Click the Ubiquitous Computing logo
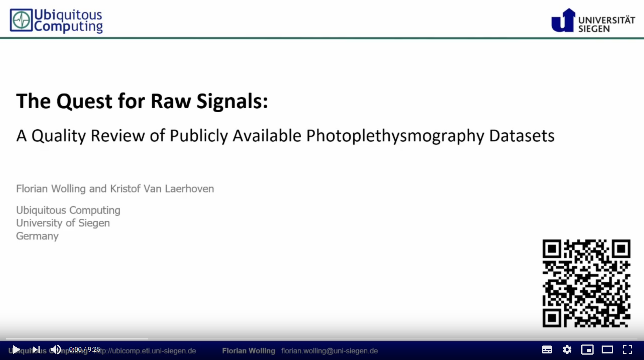Image resolution: width=644 pixels, height=360 pixels. tap(56, 21)
